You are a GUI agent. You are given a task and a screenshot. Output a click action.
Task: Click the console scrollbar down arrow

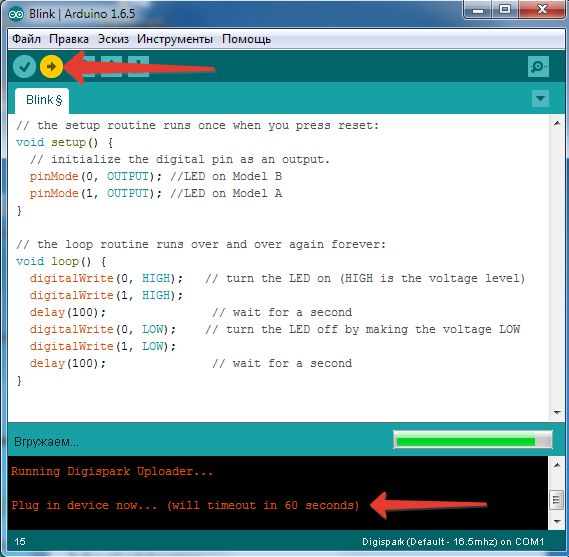557,522
